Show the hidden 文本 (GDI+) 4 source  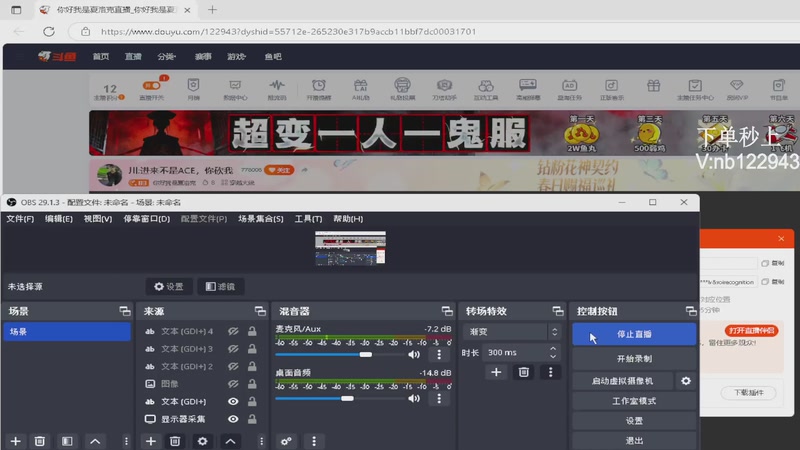click(233, 331)
